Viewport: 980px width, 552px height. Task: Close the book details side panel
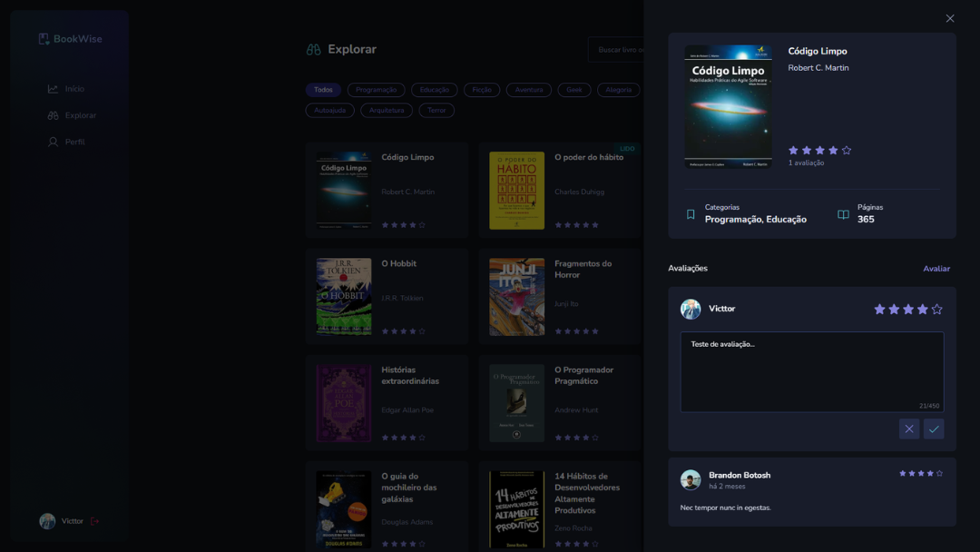click(950, 19)
